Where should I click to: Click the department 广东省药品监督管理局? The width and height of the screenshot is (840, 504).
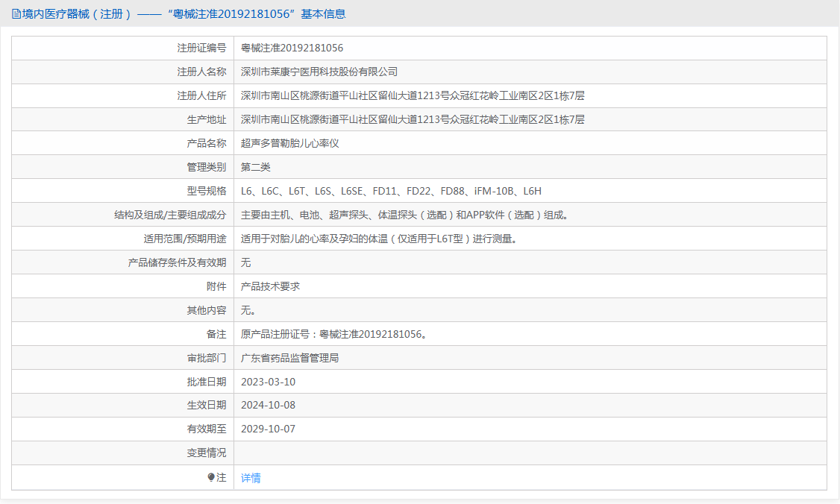click(x=289, y=358)
